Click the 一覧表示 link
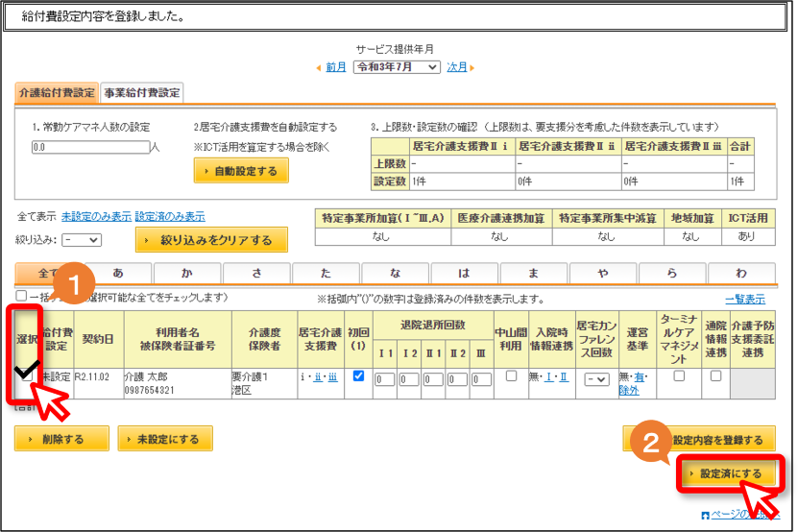 [745, 300]
